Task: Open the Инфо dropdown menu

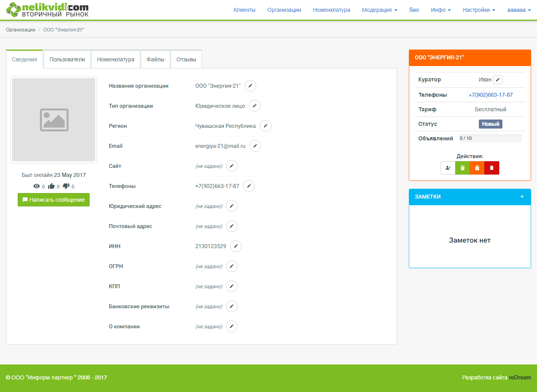Action: coord(441,10)
